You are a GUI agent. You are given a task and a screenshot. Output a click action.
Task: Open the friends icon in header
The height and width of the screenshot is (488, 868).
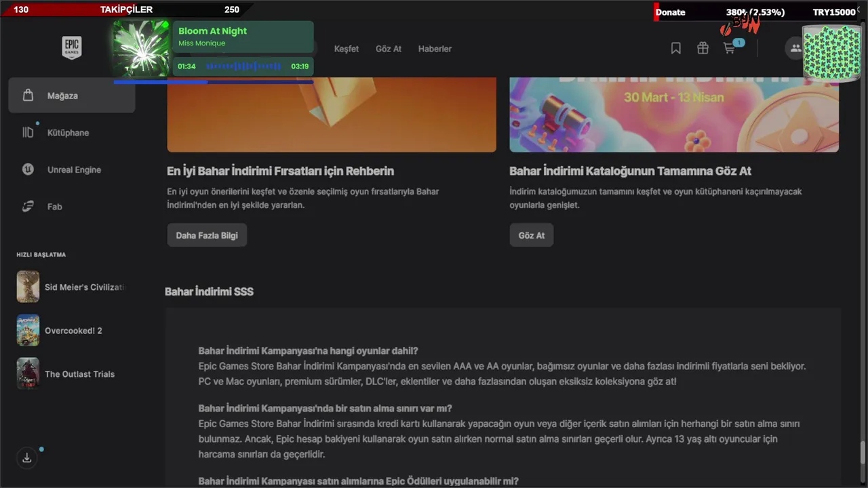(795, 48)
